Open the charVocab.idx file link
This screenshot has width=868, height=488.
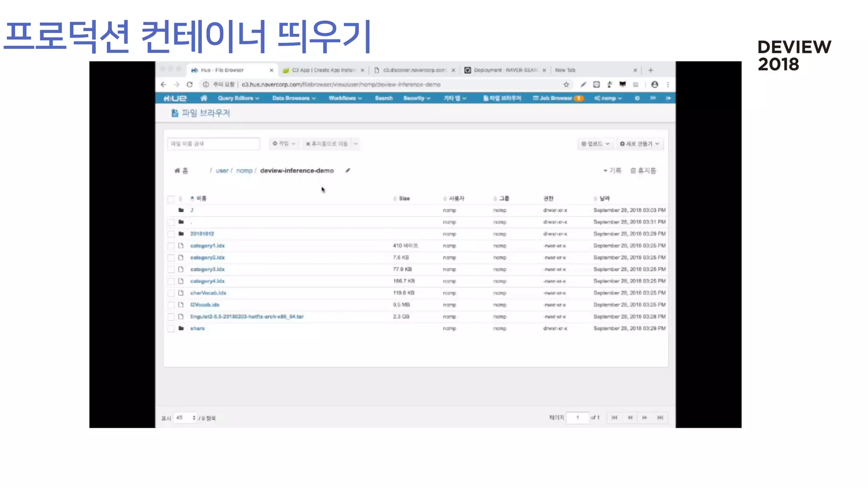tap(208, 293)
